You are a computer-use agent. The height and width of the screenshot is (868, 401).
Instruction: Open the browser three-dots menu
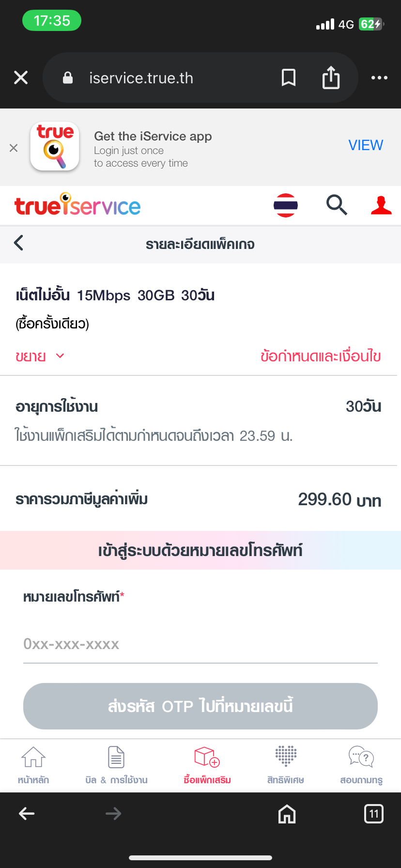coord(379,77)
